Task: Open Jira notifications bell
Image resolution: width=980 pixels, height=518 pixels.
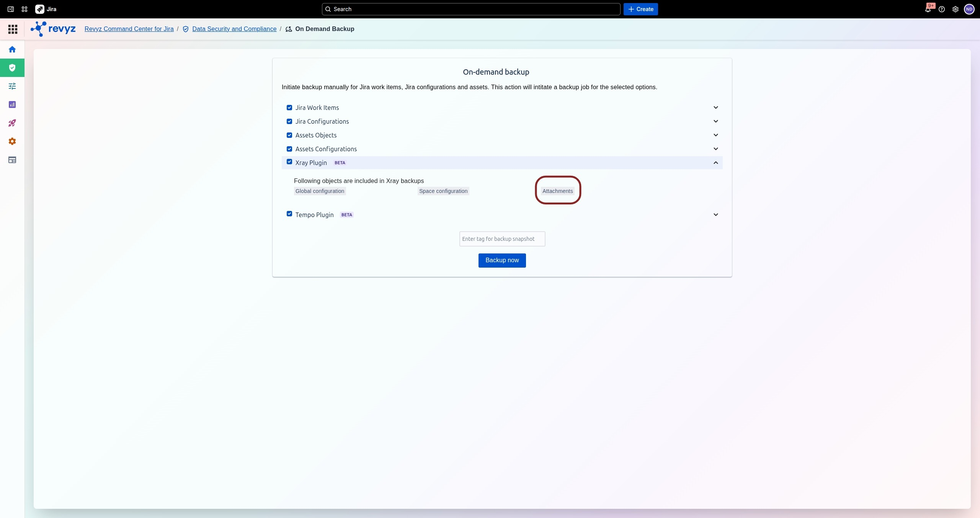Action: [928, 9]
